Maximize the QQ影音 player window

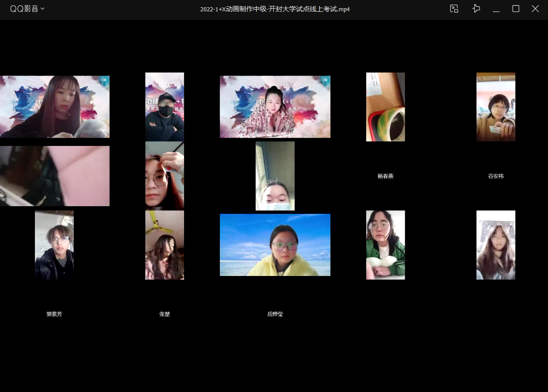click(x=516, y=9)
